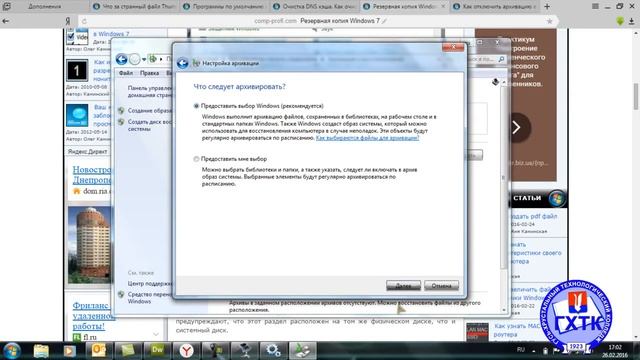Open 'Центр поддержки' link in Control Panel
Screen dimensions: 640x360
149,283
